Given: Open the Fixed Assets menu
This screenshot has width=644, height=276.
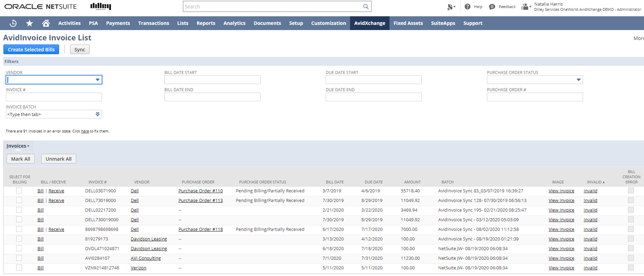Looking at the screenshot, I should (x=408, y=23).
